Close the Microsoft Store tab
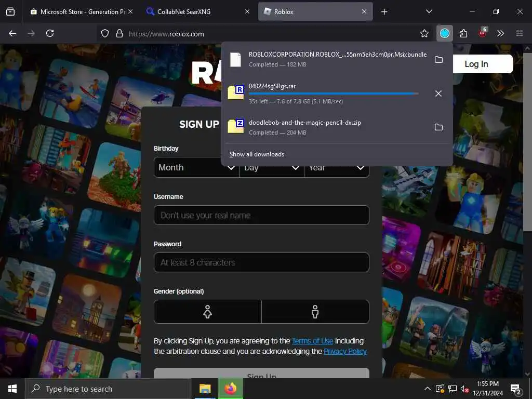Viewport: 532px width, 399px height. pos(130,11)
